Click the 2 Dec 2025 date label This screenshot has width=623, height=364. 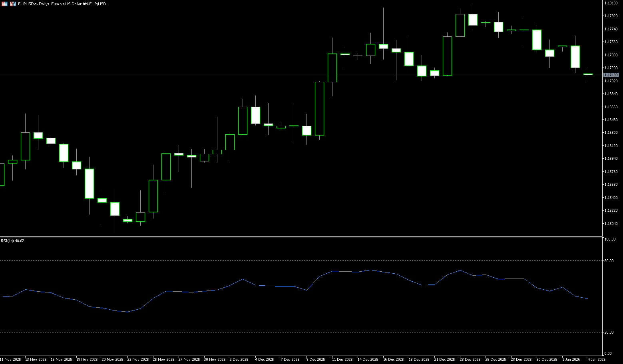point(240,360)
